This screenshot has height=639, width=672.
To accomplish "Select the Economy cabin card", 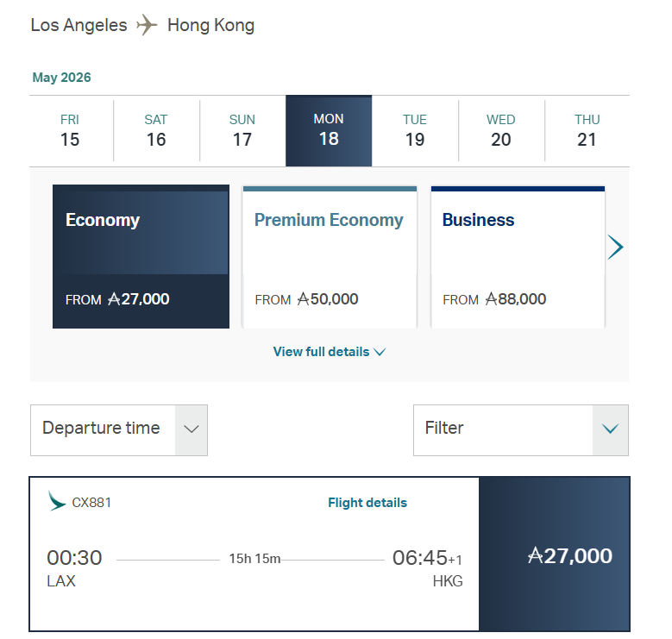I will [141, 256].
